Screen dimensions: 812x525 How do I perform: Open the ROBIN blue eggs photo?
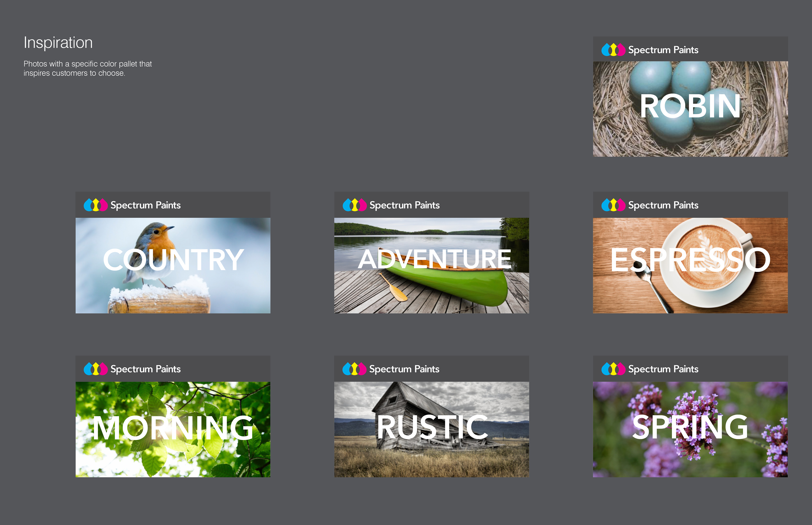[x=690, y=109]
